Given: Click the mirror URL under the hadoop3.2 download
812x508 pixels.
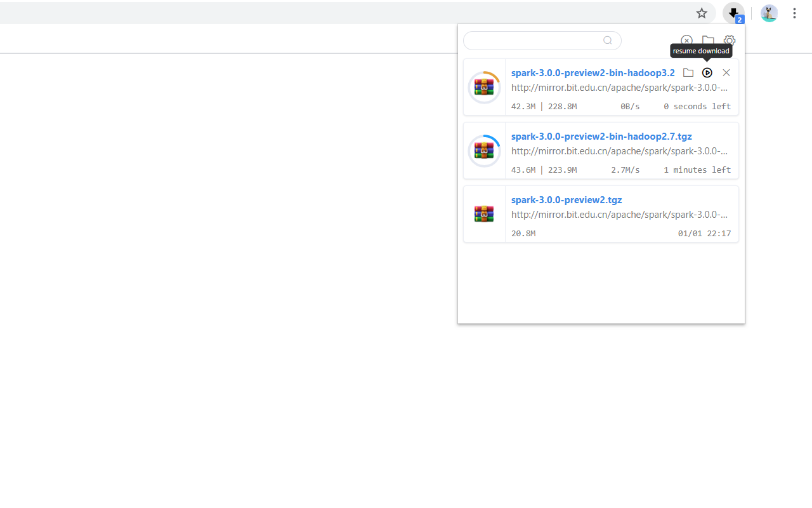Looking at the screenshot, I should [x=620, y=88].
